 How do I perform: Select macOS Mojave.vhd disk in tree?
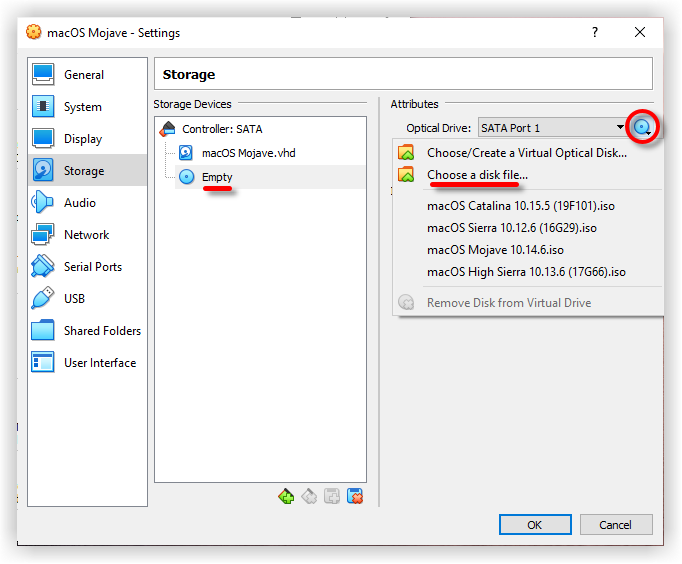click(248, 153)
